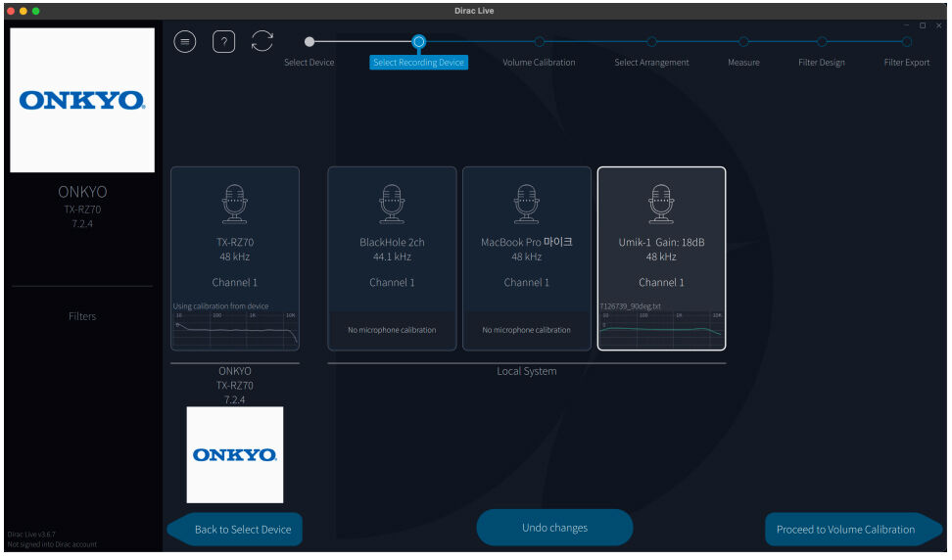Minimize window with the yellow macOS button

[x=24, y=11]
